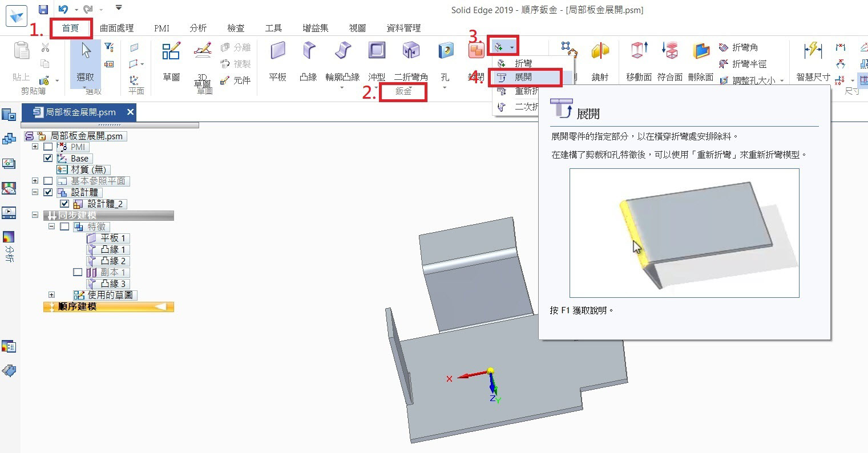868x453 pixels.
Task: Click the 符合面 icon
Action: [670, 50]
